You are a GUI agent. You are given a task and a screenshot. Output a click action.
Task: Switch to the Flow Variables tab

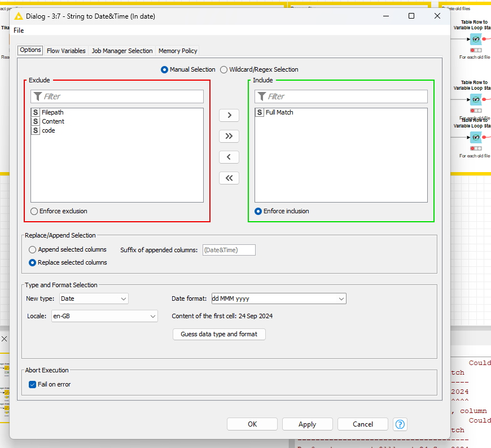(66, 51)
